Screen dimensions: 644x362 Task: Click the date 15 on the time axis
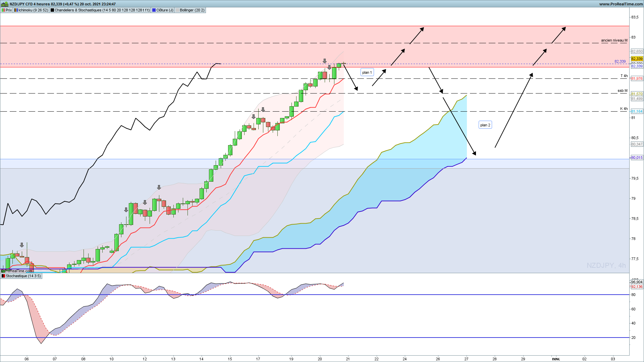pyautogui.click(x=230, y=359)
